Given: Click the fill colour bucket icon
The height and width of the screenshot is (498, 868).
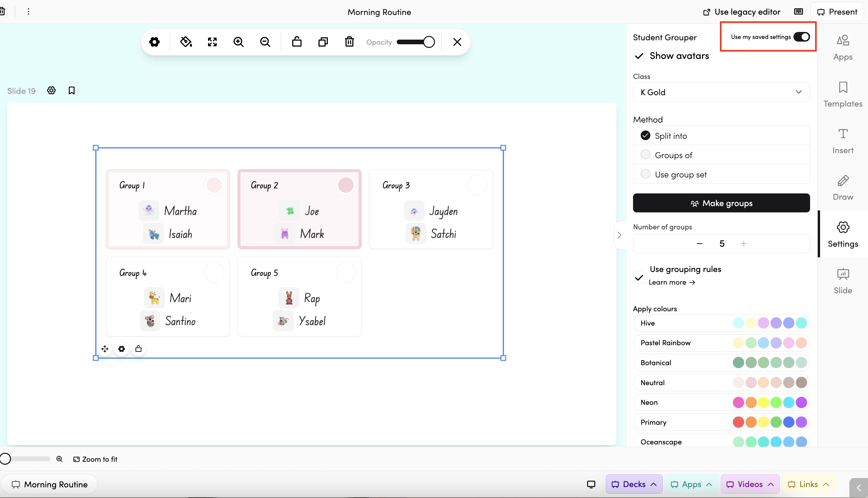Looking at the screenshot, I should 186,42.
